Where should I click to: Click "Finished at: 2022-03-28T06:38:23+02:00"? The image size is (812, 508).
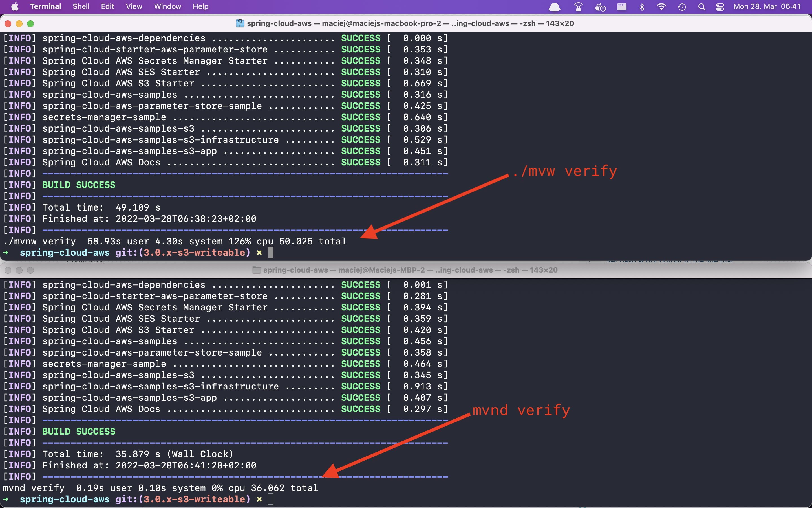(x=149, y=219)
